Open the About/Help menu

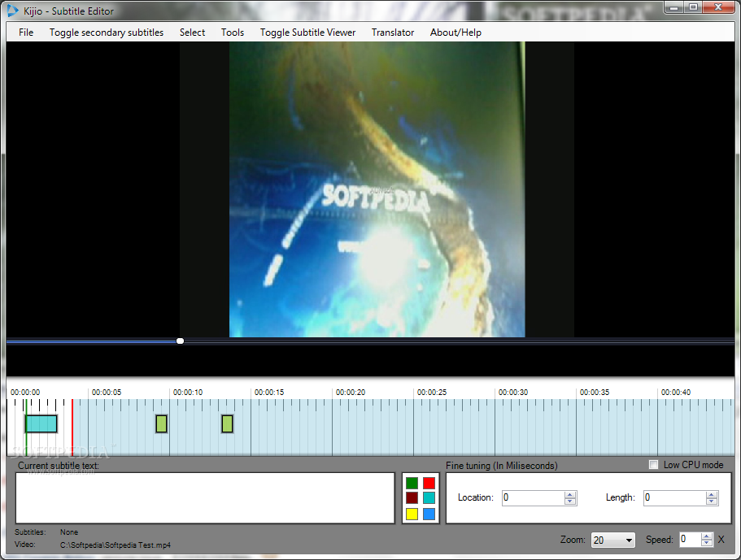pyautogui.click(x=455, y=33)
